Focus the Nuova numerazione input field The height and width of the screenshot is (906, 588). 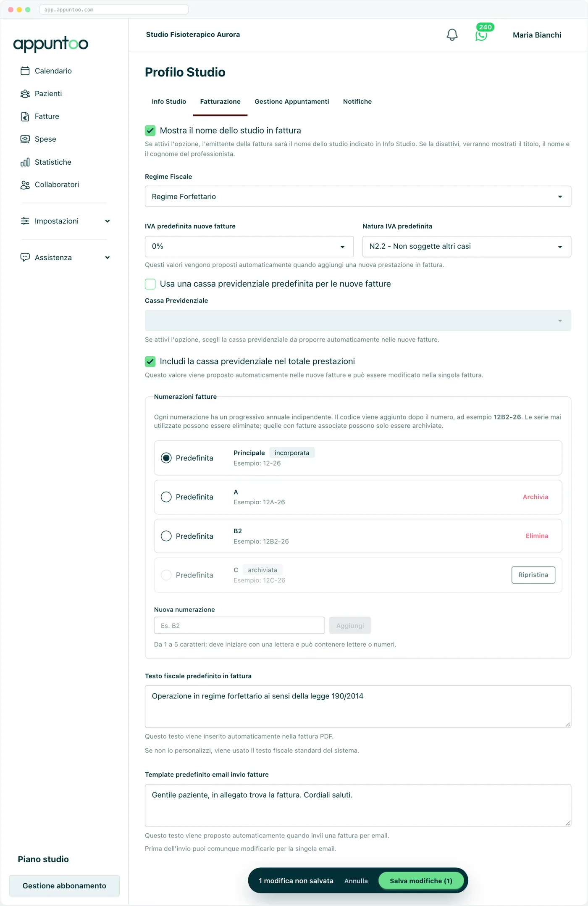pyautogui.click(x=239, y=626)
